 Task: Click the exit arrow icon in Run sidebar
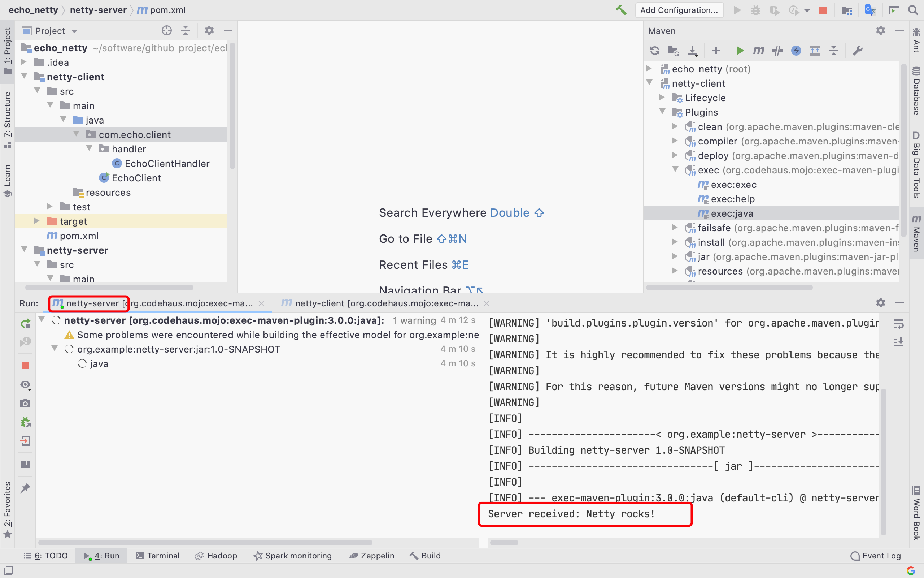tap(26, 441)
